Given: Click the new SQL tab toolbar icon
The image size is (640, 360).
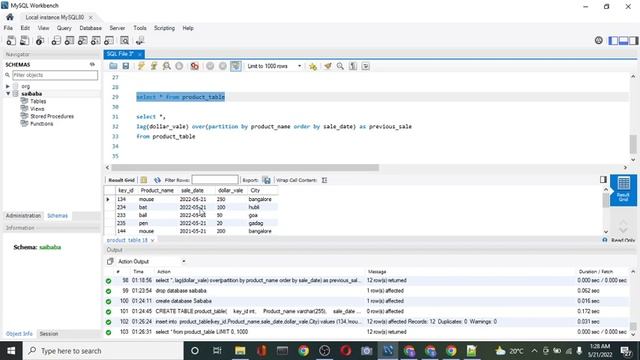Looking at the screenshot, I should pyautogui.click(x=11, y=40).
